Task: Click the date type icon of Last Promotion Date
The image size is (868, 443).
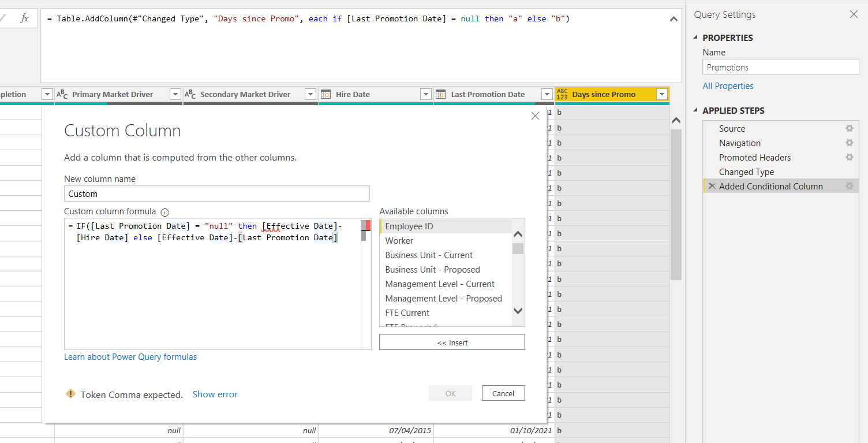Action: click(441, 94)
